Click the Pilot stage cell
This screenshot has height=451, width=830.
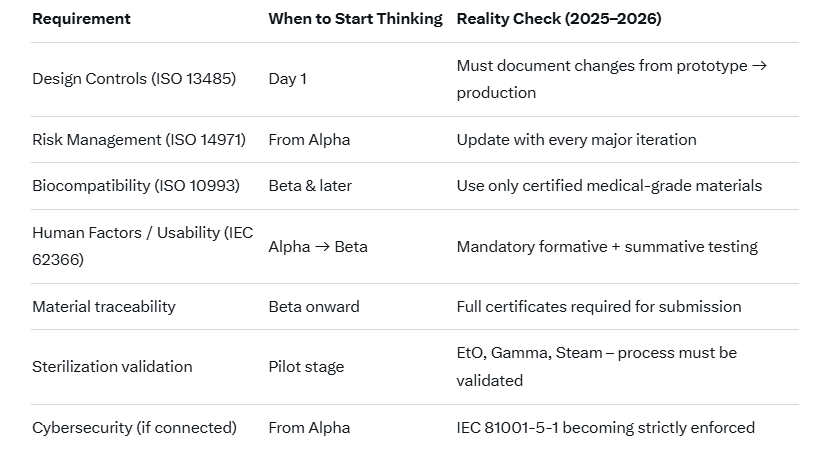coord(306,367)
